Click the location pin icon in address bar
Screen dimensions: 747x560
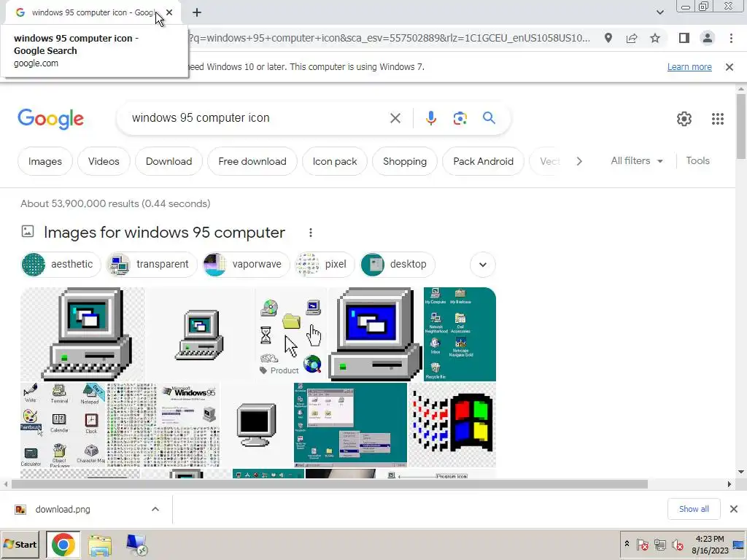click(x=608, y=38)
